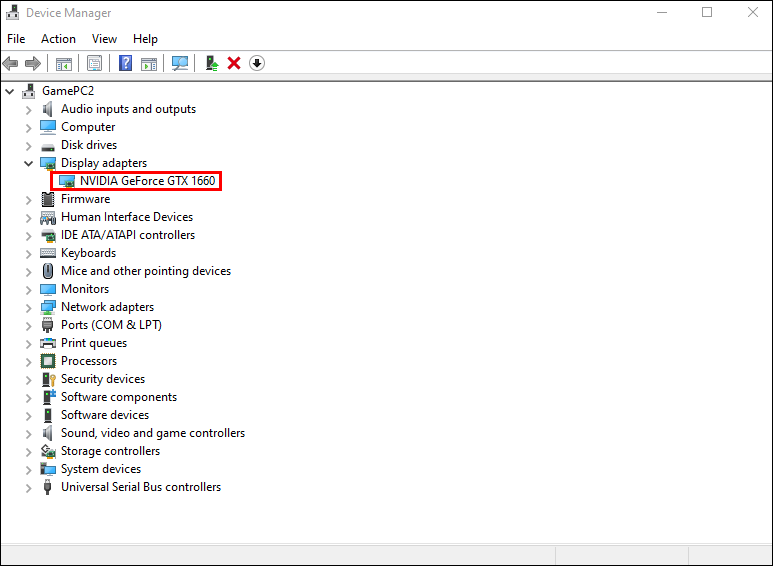This screenshot has height=566, width=773.
Task: Open the Help menu
Action: tap(145, 39)
